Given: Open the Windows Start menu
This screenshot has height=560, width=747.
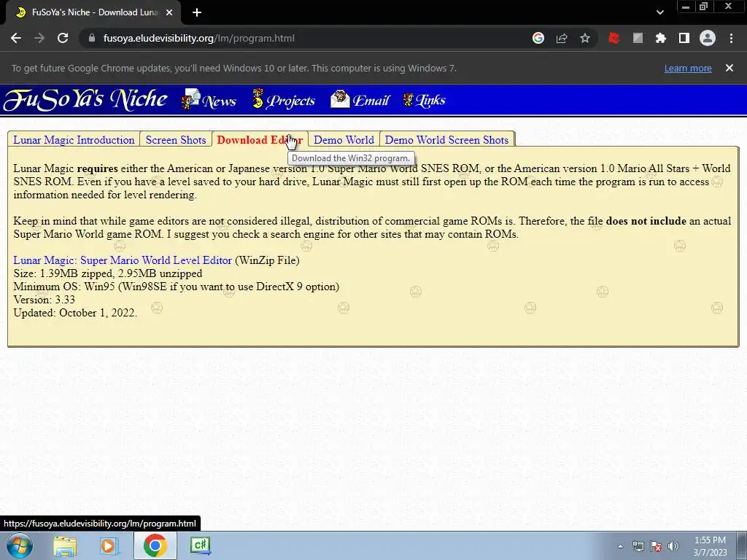Looking at the screenshot, I should click(x=20, y=545).
